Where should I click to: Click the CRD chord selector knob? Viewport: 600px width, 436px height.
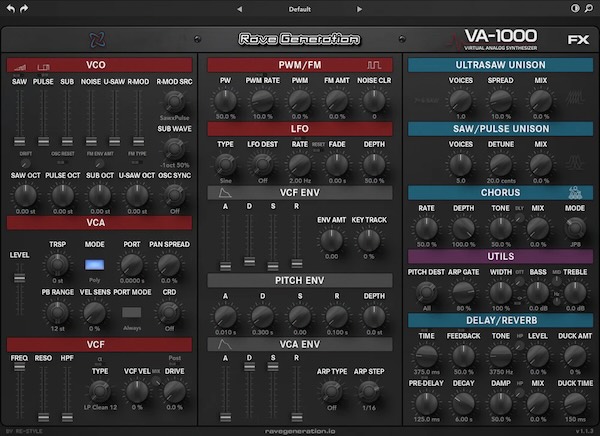(x=169, y=312)
